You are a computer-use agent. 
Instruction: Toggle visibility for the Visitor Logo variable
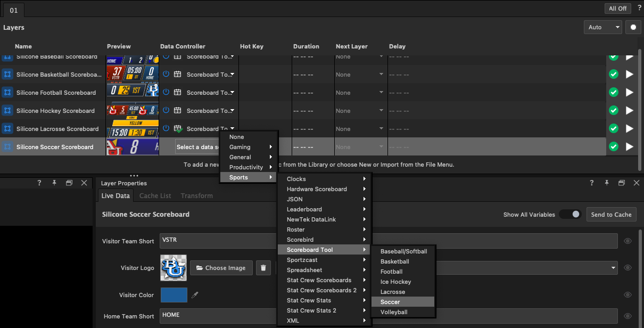tap(628, 268)
